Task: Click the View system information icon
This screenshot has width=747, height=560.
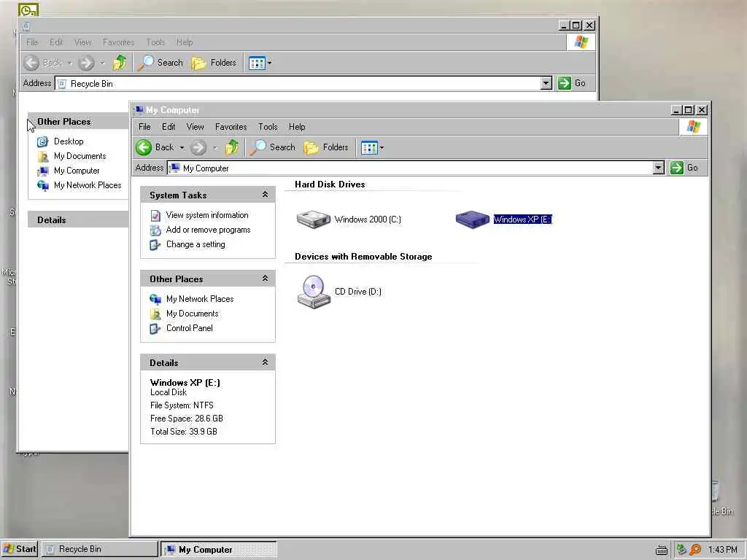Action: pos(155,215)
